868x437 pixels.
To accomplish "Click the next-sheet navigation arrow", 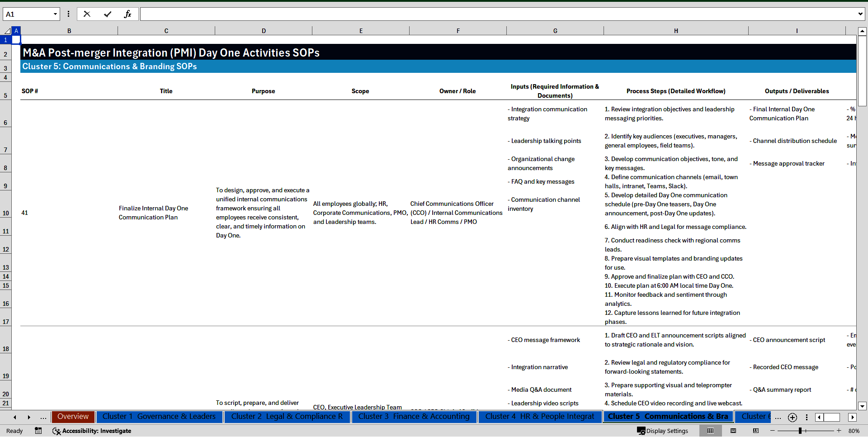I will click(29, 417).
